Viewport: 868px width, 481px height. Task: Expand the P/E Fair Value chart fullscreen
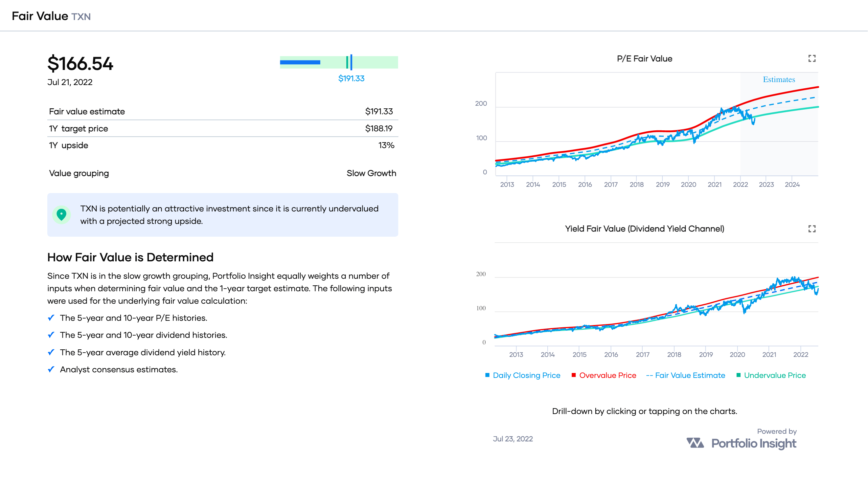coord(812,59)
